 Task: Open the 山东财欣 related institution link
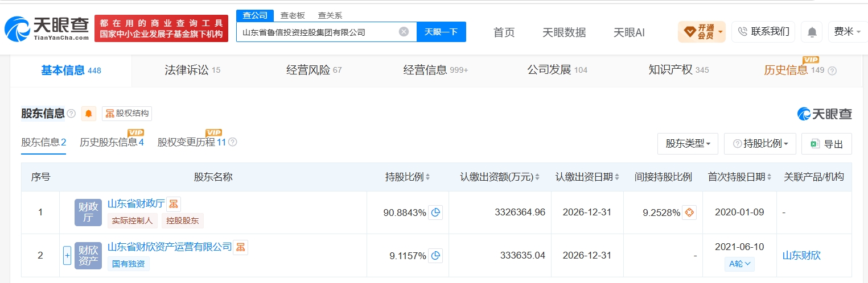coord(801,256)
